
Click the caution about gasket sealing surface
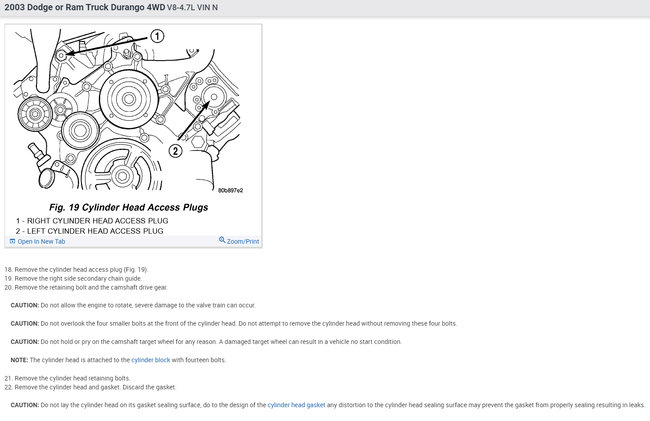point(328,405)
